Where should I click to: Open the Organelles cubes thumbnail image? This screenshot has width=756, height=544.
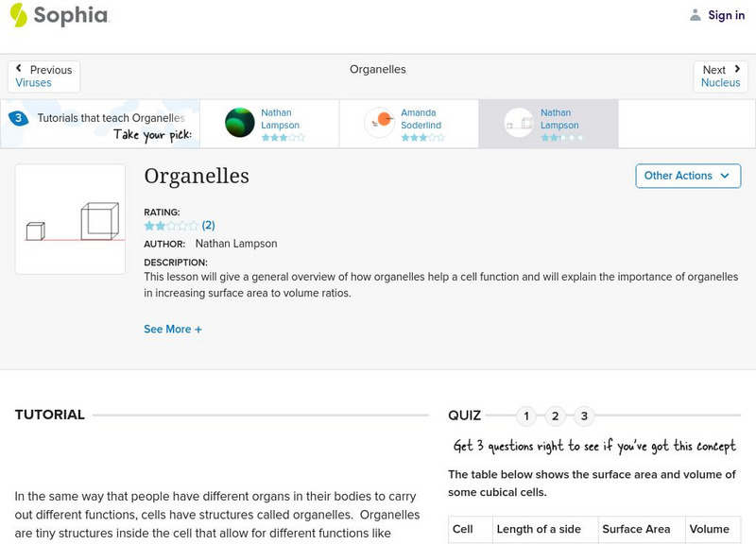[x=71, y=219]
